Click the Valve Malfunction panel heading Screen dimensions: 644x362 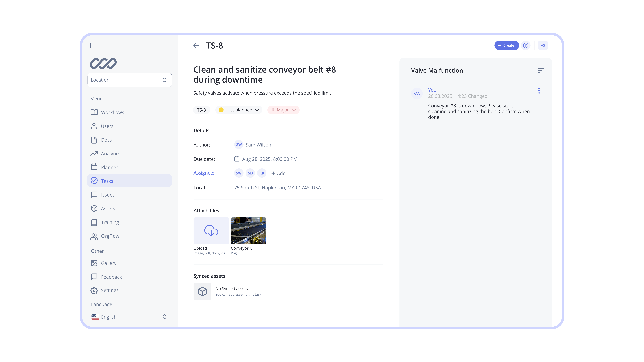tap(437, 70)
